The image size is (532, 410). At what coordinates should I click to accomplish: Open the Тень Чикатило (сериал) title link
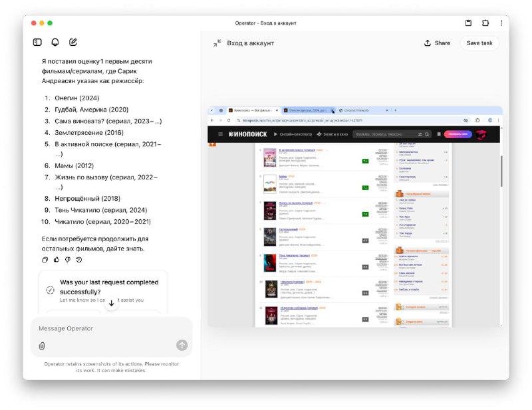coord(295,255)
